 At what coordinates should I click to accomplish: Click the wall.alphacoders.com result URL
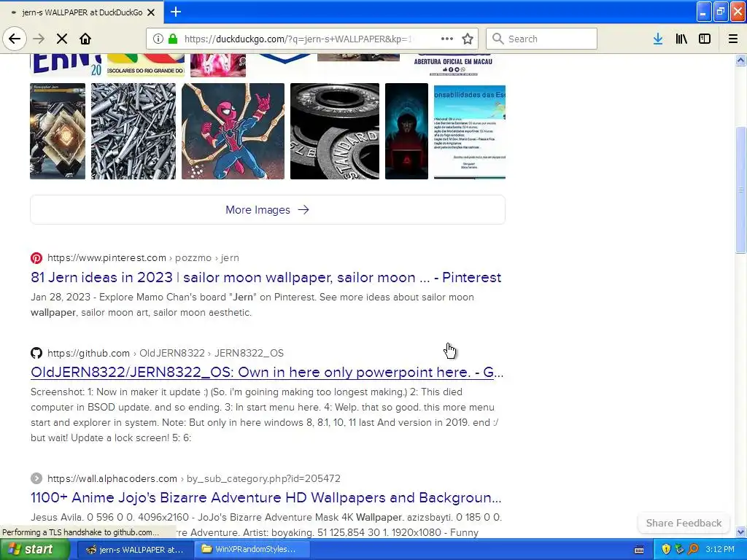coord(194,478)
